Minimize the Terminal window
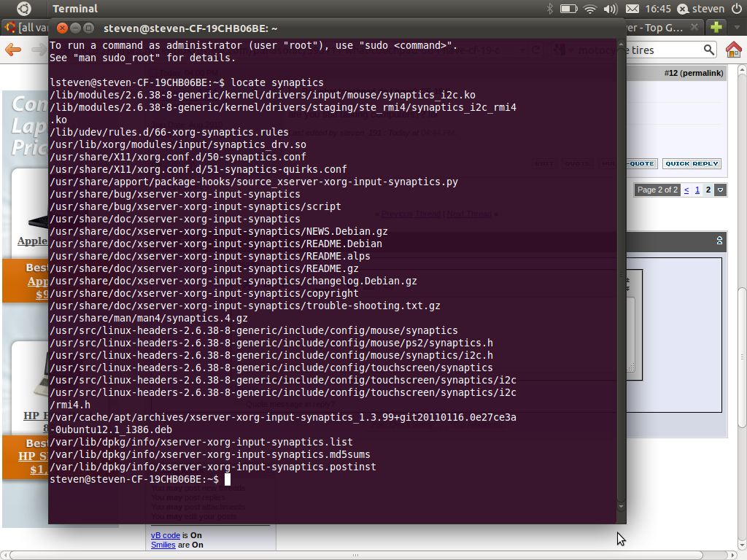This screenshot has height=560, width=747. pos(75,28)
